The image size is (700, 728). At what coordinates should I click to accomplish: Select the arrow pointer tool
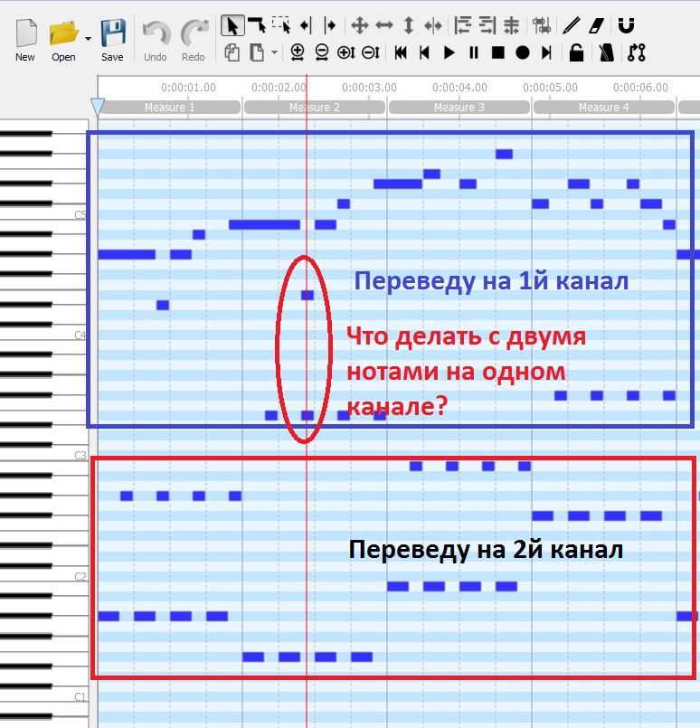click(232, 25)
